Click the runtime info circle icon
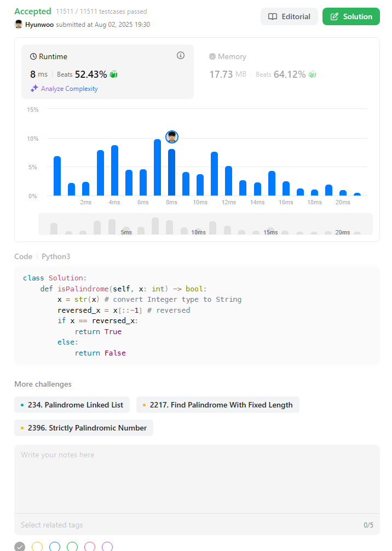The image size is (392, 551). pos(181,56)
